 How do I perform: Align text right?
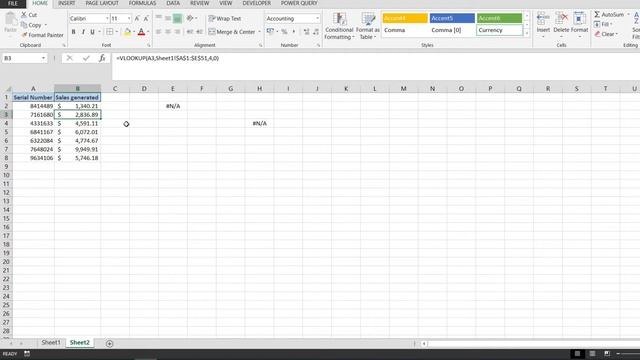[x=178, y=32]
